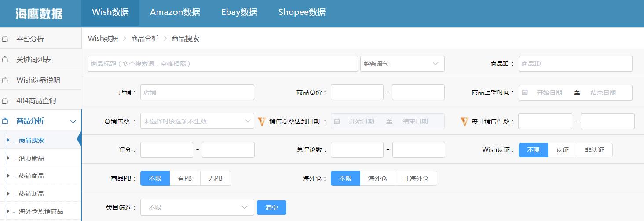Open the 类目筛选 category dropdown
Screen dimensions: 644x221
[x=197, y=207]
